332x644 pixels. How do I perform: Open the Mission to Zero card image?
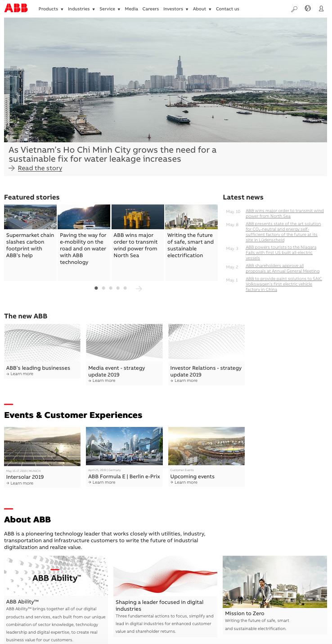coord(275,581)
